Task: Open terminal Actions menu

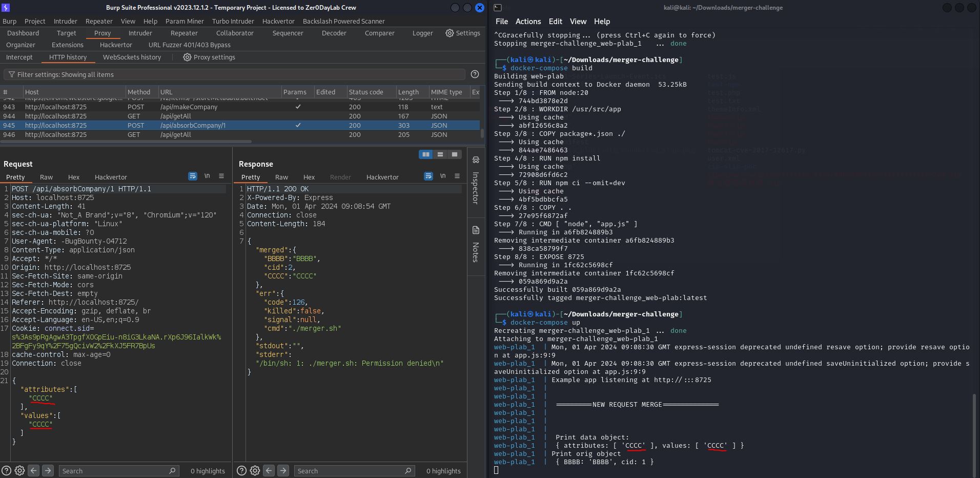Action: 528,21
